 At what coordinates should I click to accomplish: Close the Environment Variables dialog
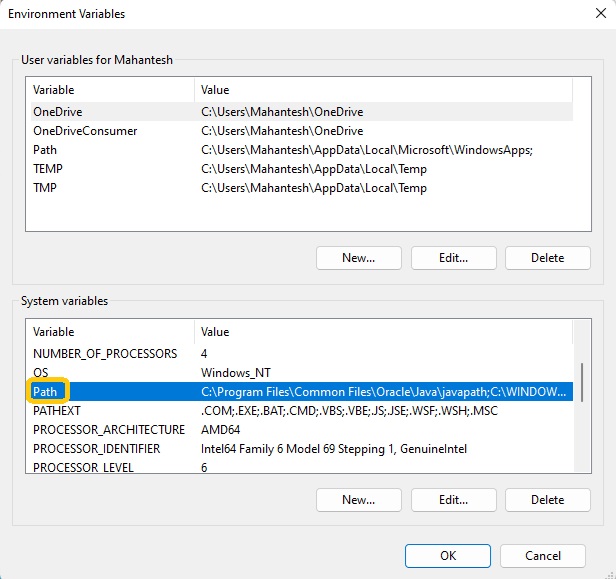pos(601,13)
